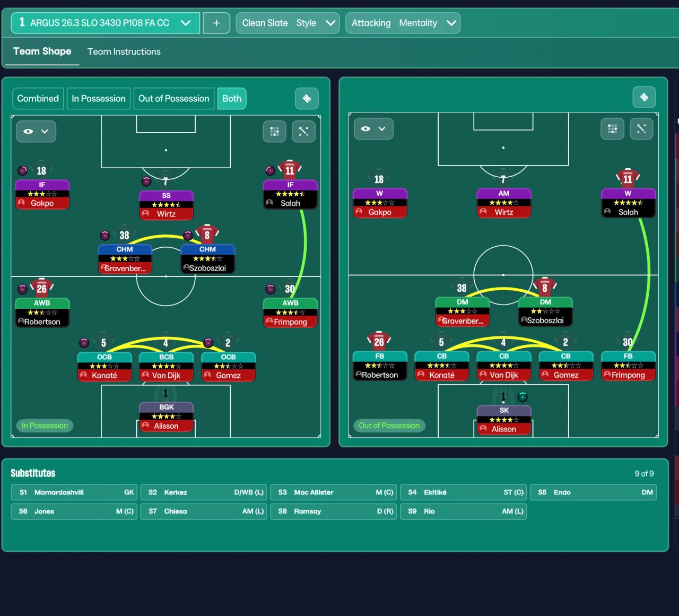
Task: Click the Substitutes heading
Action: coord(33,473)
